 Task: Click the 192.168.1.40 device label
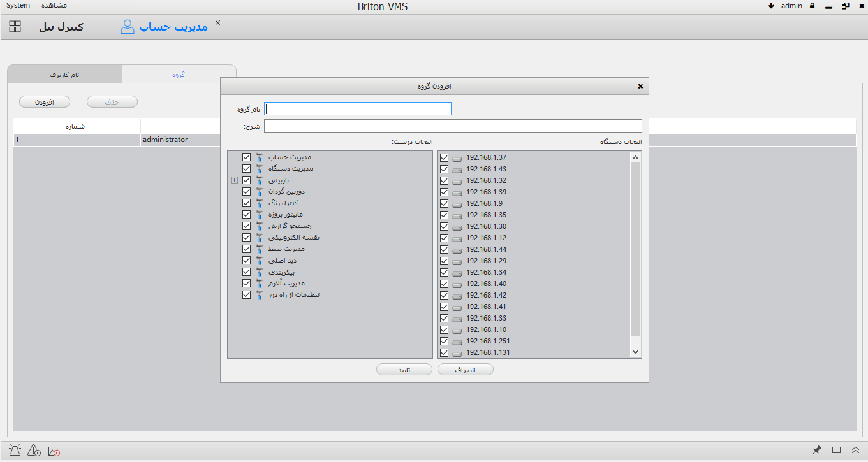(x=486, y=284)
